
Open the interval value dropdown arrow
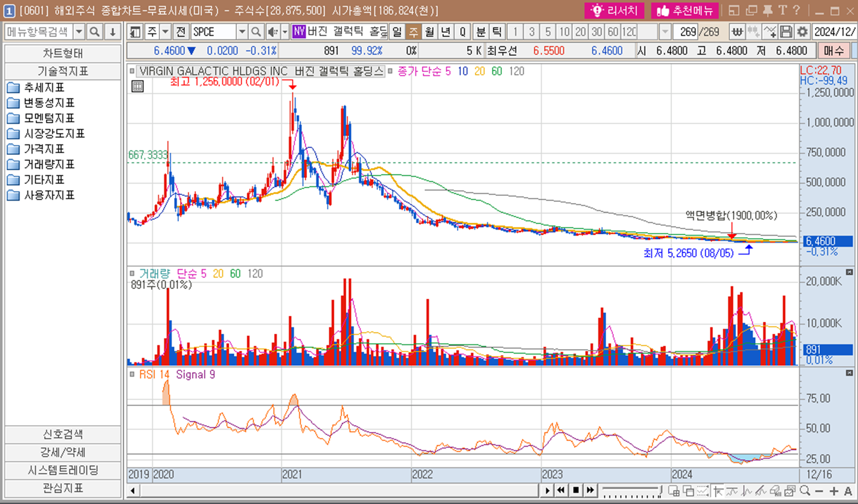click(x=665, y=32)
